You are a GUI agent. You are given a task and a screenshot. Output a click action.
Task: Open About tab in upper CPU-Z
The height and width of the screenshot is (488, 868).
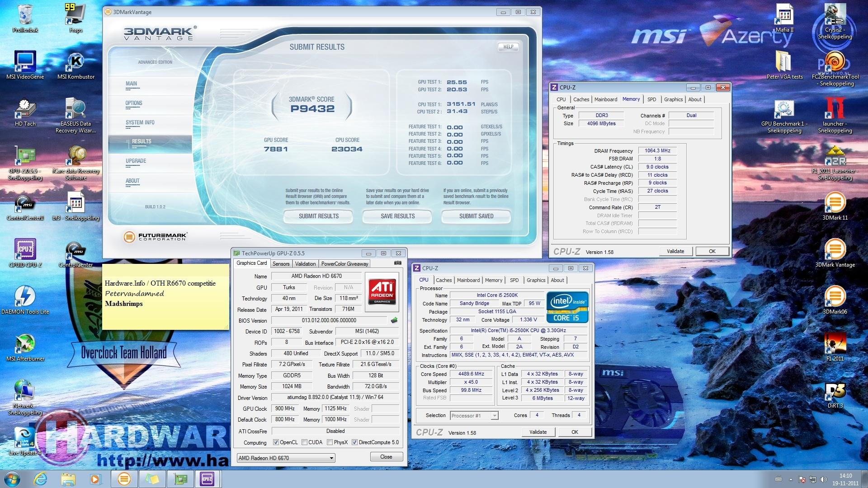pyautogui.click(x=695, y=99)
